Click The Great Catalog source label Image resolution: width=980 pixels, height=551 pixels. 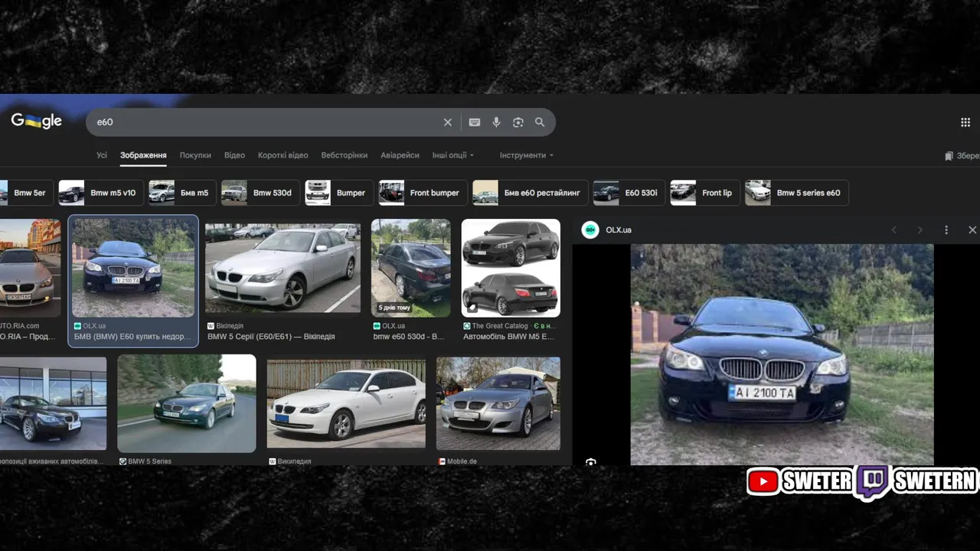click(x=499, y=326)
